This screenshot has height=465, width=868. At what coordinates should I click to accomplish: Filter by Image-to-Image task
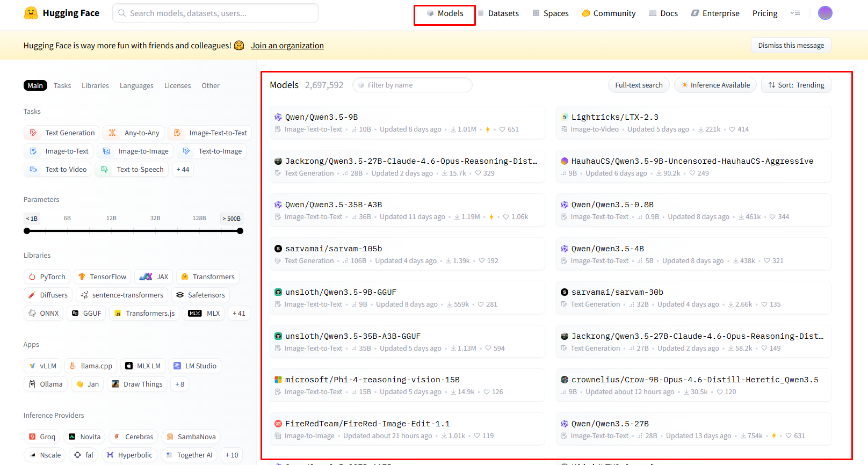pos(135,151)
